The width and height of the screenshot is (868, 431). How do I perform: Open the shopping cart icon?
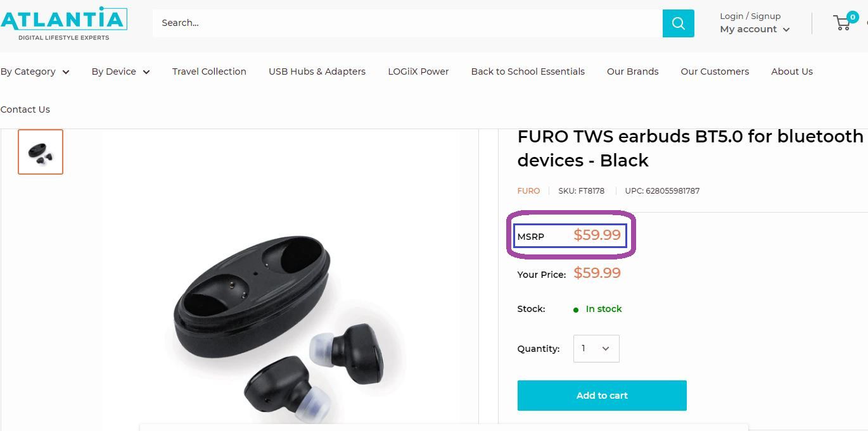(x=843, y=23)
